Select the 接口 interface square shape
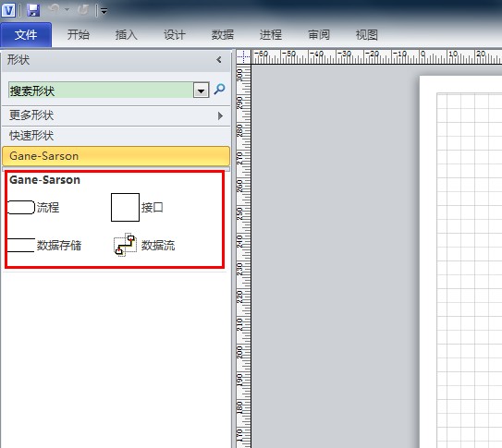 coord(137,208)
